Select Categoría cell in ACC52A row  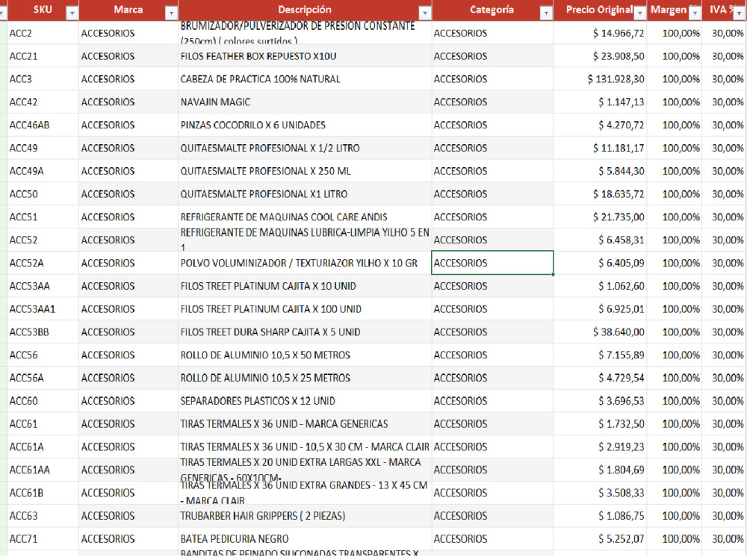[x=492, y=263]
